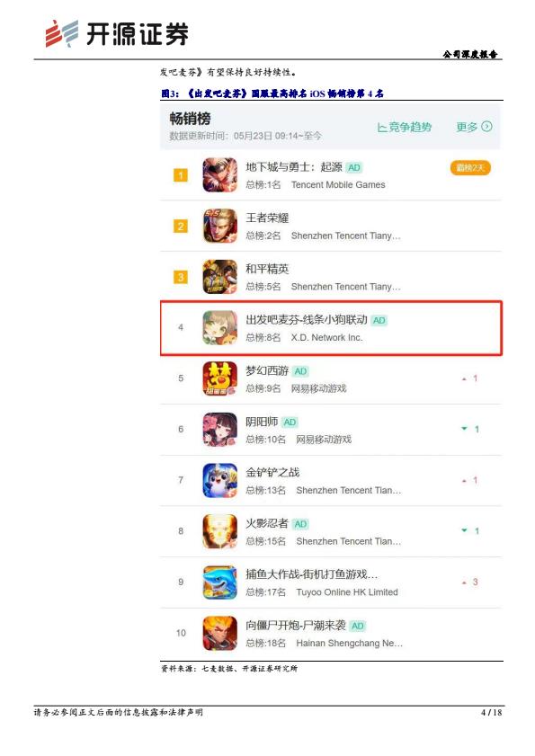The image size is (535, 756).
Task: Select the 和平精英 game icon
Action: tap(220, 277)
